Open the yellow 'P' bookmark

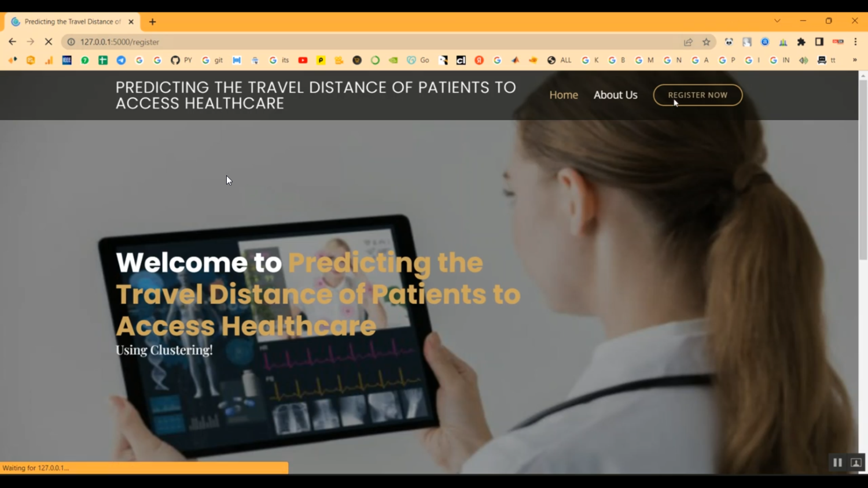(x=321, y=60)
